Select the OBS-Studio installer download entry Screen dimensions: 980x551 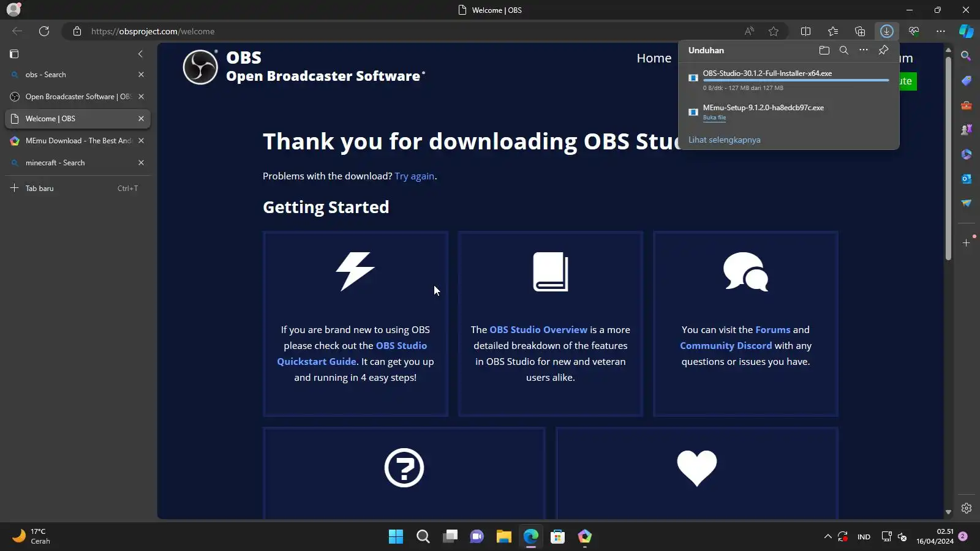tap(789, 80)
